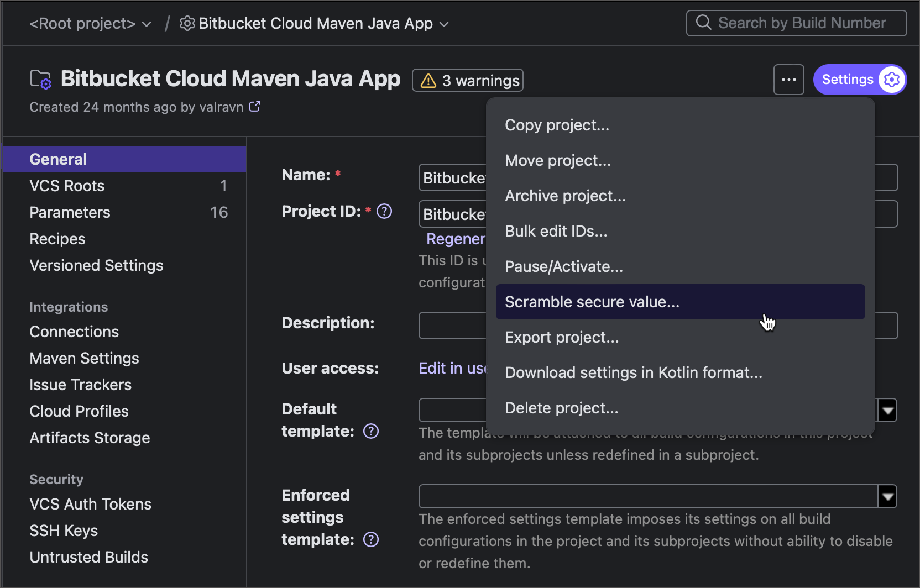Screen dimensions: 920x588
Task: Click the Enforced settings template help icon
Action: 371,539
